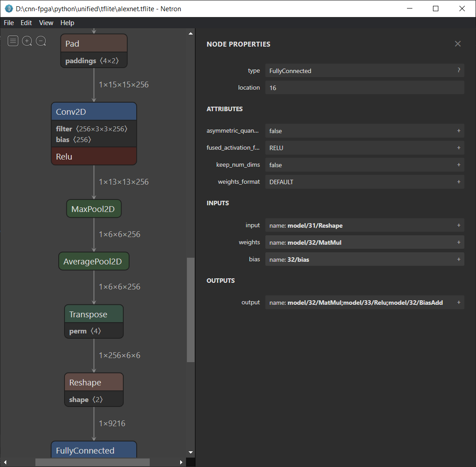
Task: Select the MaxPool2D node
Action: (94, 209)
